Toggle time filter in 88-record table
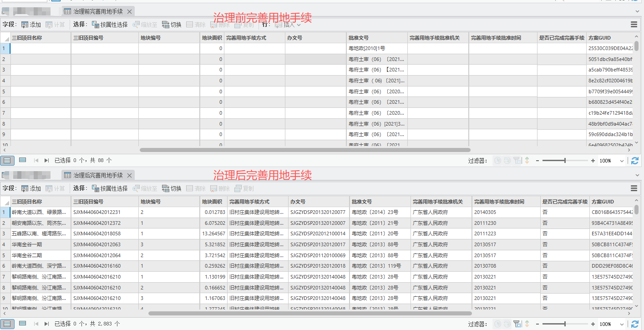Image resolution: width=644 pixels, height=330 pixels. point(497,160)
